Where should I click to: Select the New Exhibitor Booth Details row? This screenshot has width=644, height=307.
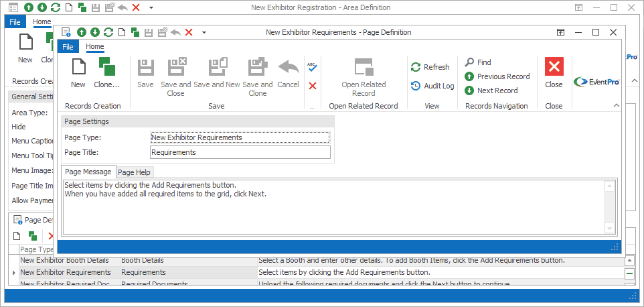click(x=321, y=260)
